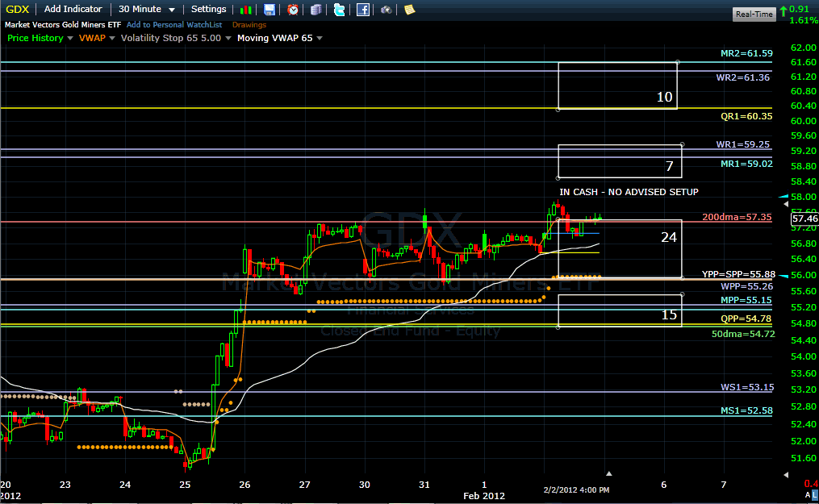Click the camera snapshot icon
The image size is (819, 504).
point(386,10)
